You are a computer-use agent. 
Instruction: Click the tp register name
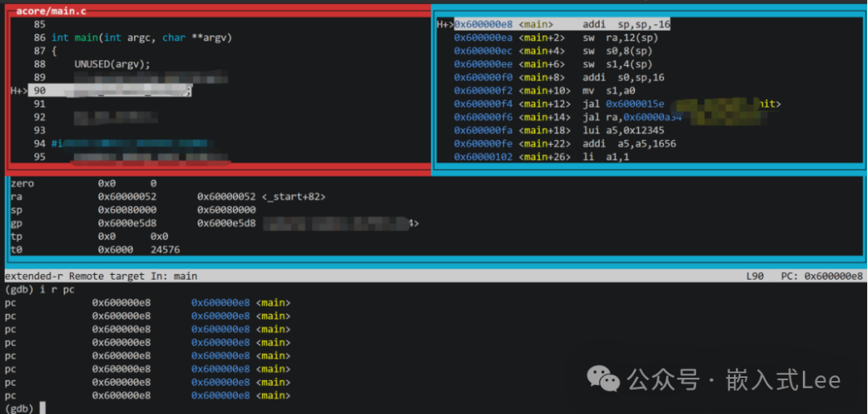coord(16,237)
